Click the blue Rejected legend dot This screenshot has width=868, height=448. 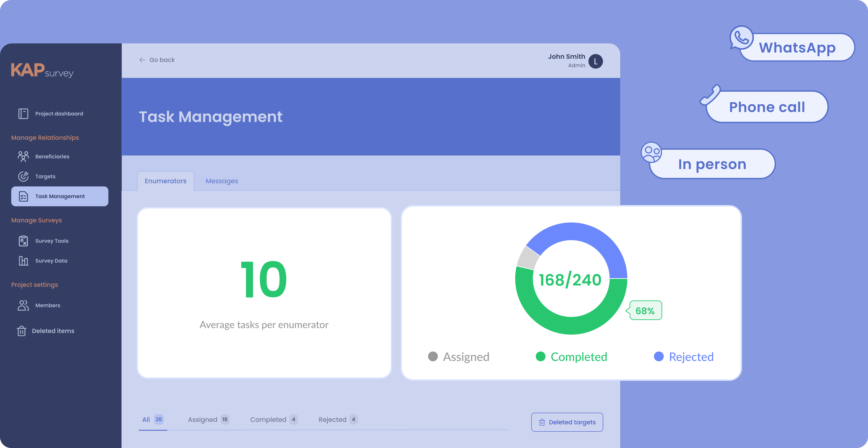coord(659,356)
